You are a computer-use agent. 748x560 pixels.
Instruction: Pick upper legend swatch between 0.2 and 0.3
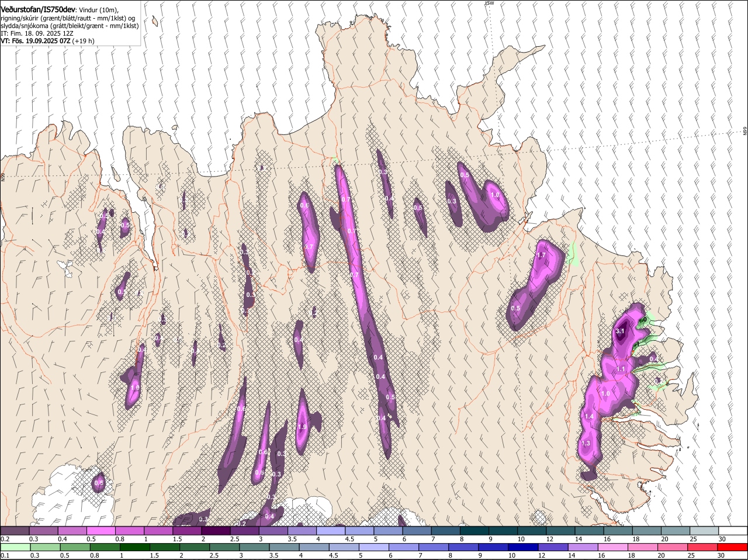15,531
